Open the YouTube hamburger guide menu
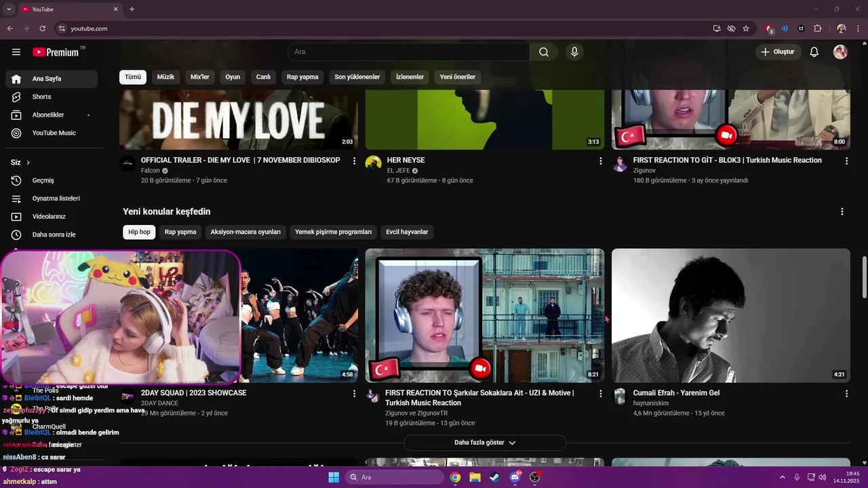Image resolution: width=868 pixels, height=488 pixels. pyautogui.click(x=16, y=52)
